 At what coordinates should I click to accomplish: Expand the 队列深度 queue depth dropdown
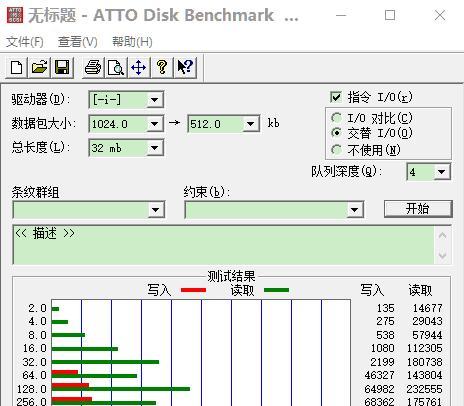click(x=442, y=172)
